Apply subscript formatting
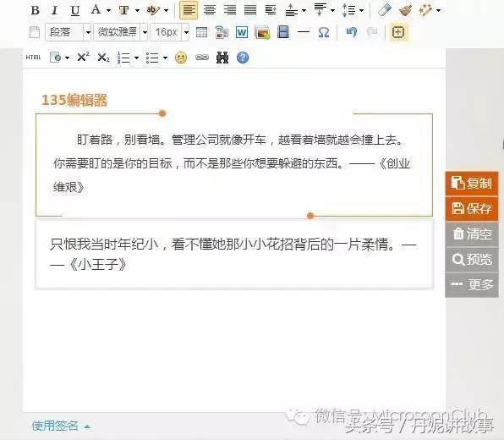 tap(103, 58)
